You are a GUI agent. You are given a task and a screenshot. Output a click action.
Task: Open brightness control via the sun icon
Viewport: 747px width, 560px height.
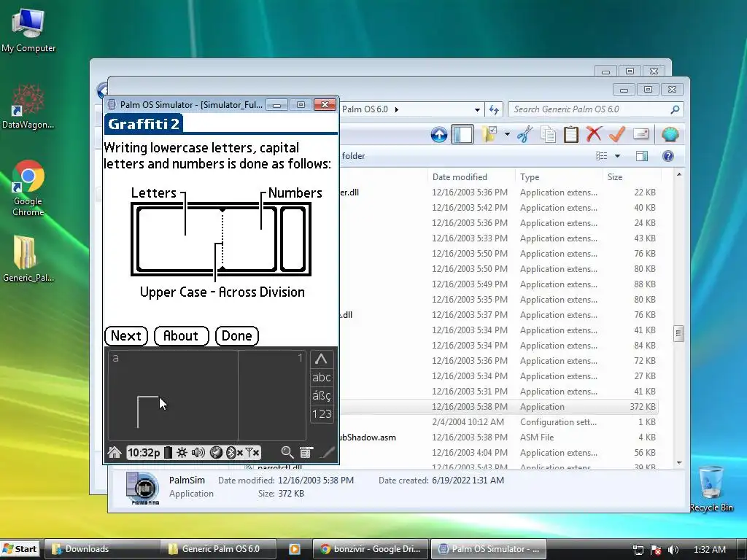coord(182,452)
